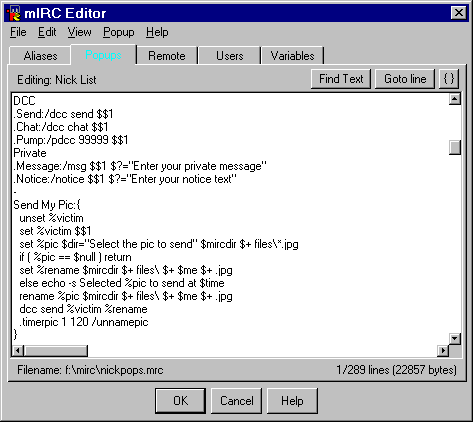The height and width of the screenshot is (422, 473).
Task: Switch to the Remote tab
Action: [167, 56]
